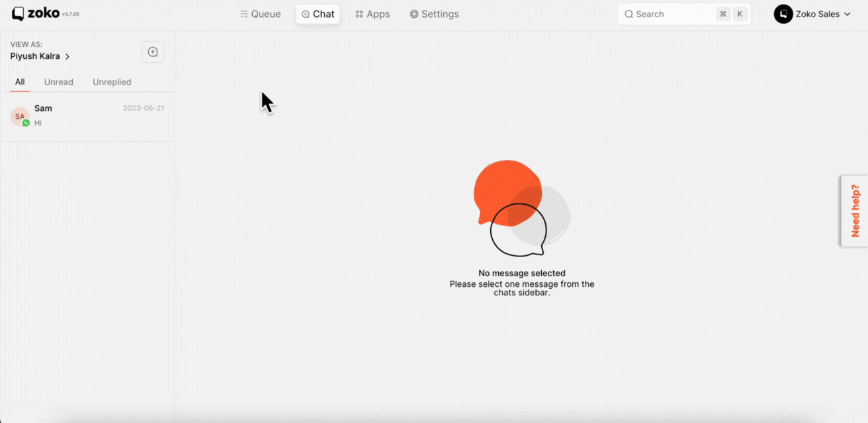Click the K shortcut key badge

tap(740, 14)
